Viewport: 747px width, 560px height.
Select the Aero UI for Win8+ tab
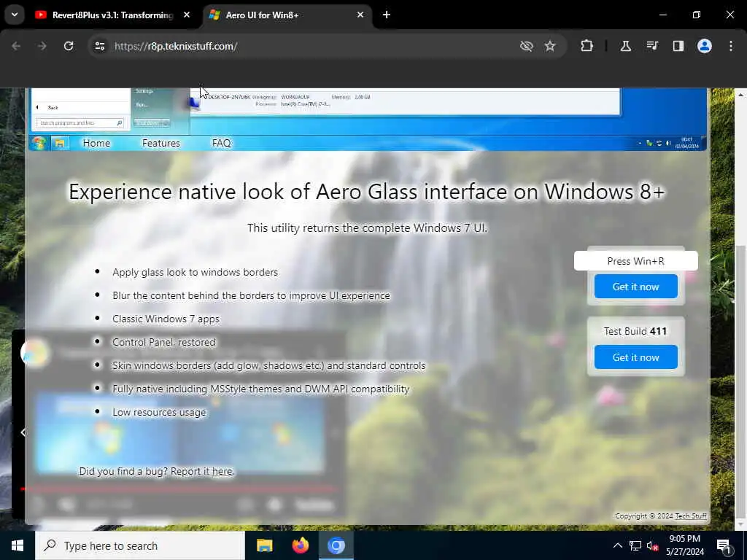point(286,15)
